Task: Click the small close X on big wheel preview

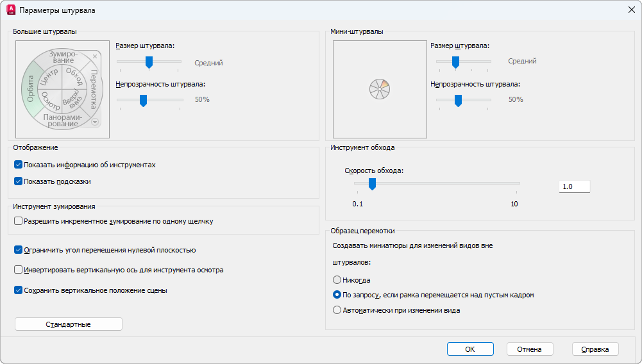Action: (x=95, y=56)
